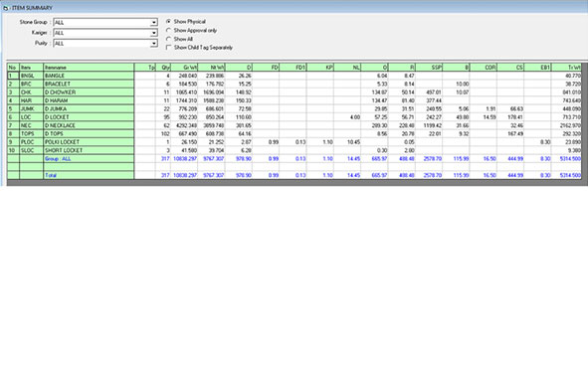
Task: Select the D NECKLACE row name
Action: click(x=89, y=125)
